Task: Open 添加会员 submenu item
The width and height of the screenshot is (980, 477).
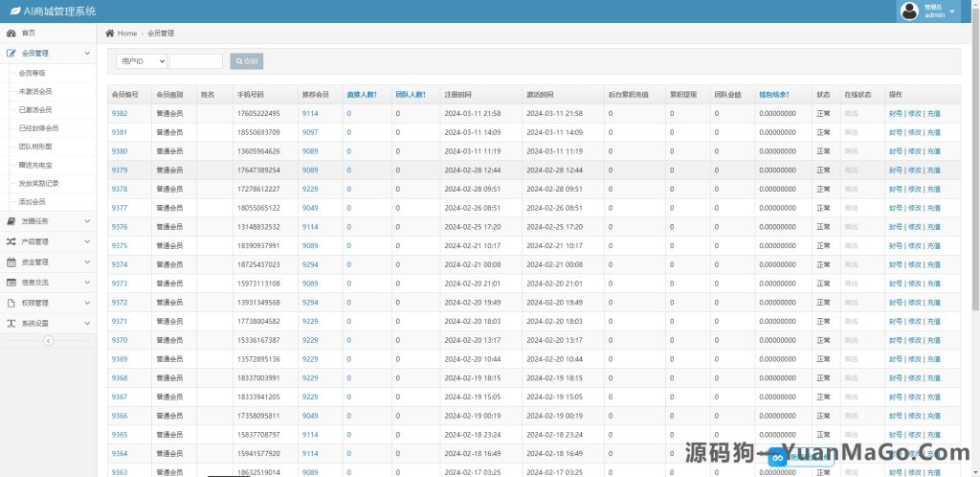Action: 32,202
